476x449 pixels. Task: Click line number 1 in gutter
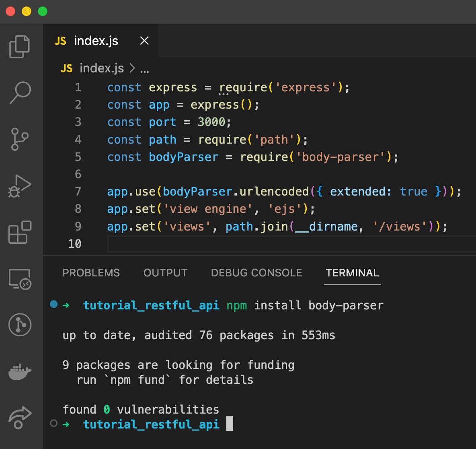(x=78, y=87)
